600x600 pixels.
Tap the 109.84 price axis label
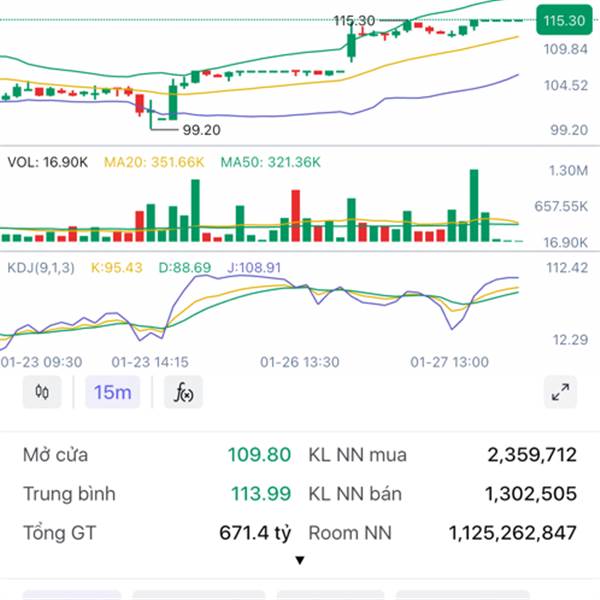(x=566, y=49)
